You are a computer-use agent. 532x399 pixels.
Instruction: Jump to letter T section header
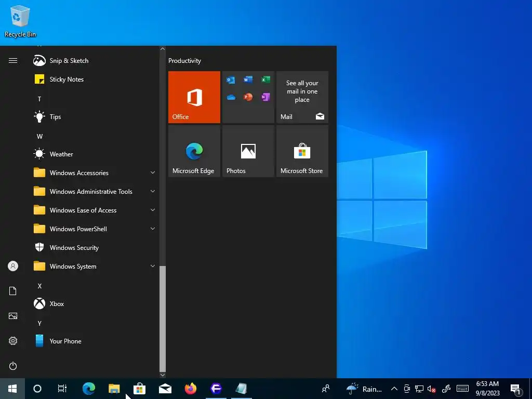pos(39,99)
